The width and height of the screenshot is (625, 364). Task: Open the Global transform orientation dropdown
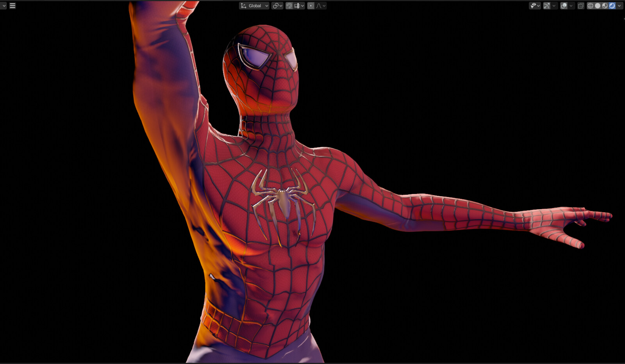[x=254, y=6]
